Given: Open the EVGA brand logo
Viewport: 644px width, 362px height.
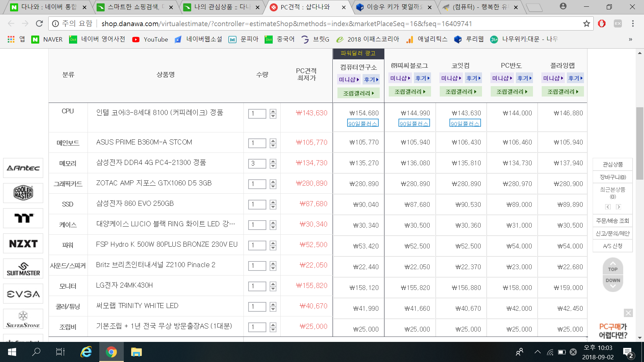Looking at the screenshot, I should [23, 294].
